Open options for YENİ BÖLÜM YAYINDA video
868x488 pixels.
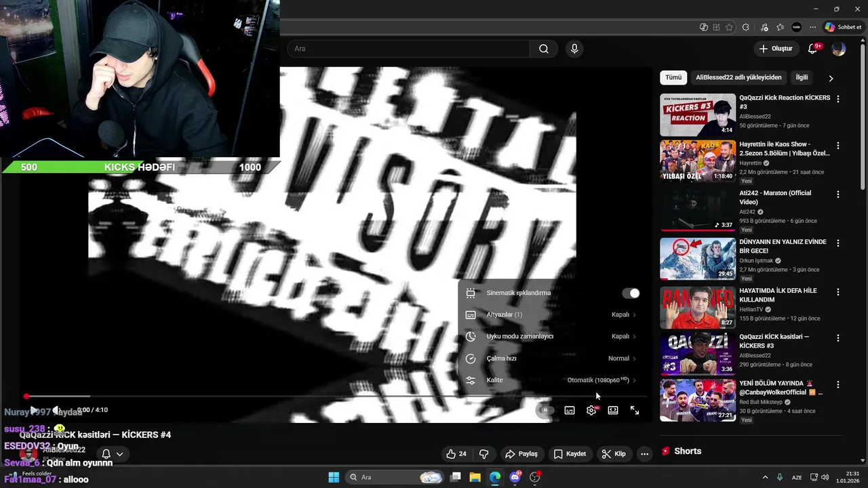click(838, 385)
